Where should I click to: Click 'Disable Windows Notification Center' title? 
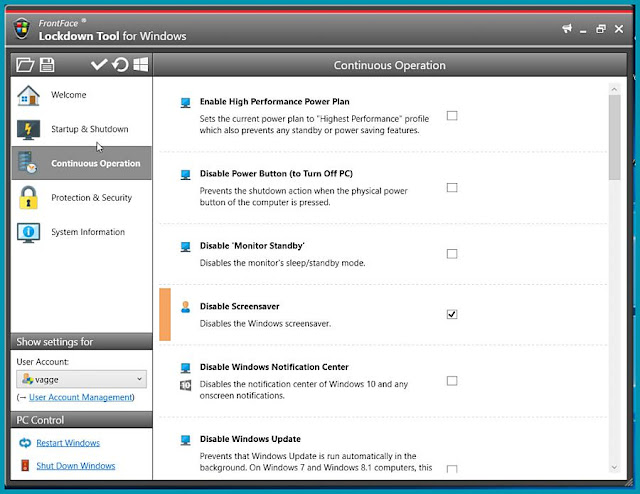point(274,367)
